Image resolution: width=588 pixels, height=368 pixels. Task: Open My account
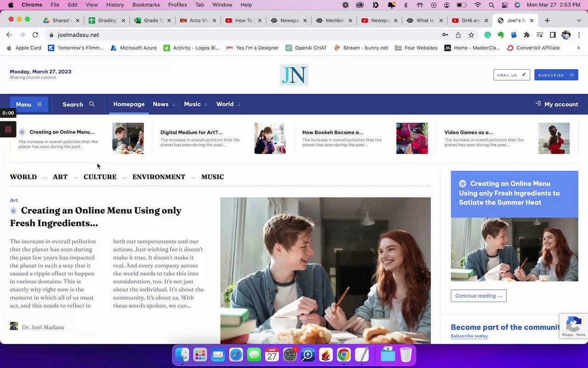(x=557, y=104)
